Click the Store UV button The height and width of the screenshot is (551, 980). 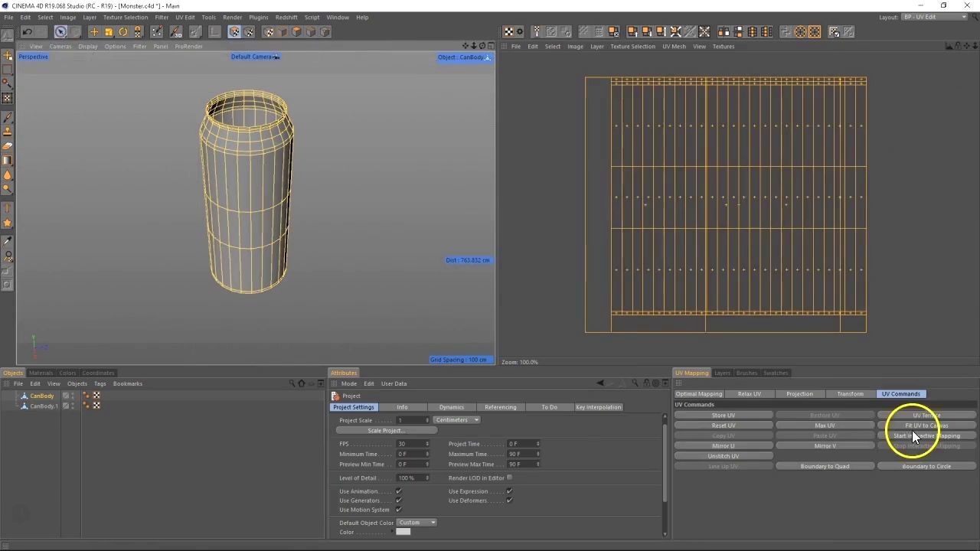(x=724, y=416)
